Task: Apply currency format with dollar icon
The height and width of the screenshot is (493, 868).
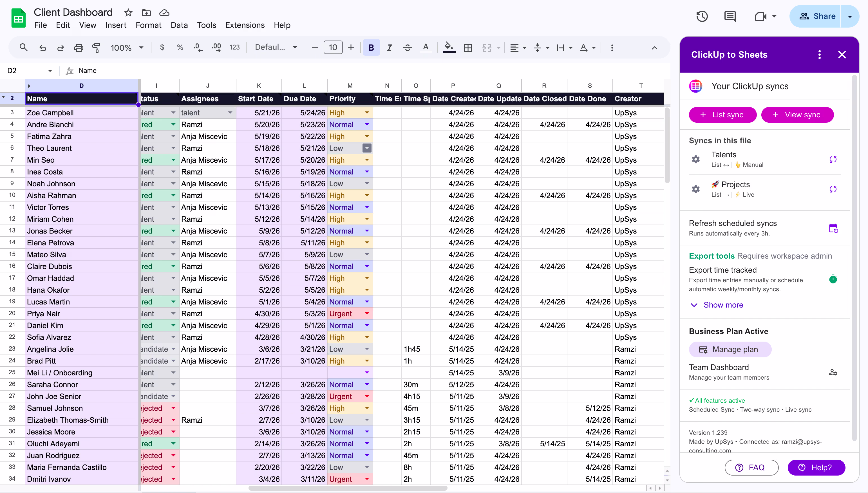Action: 162,47
